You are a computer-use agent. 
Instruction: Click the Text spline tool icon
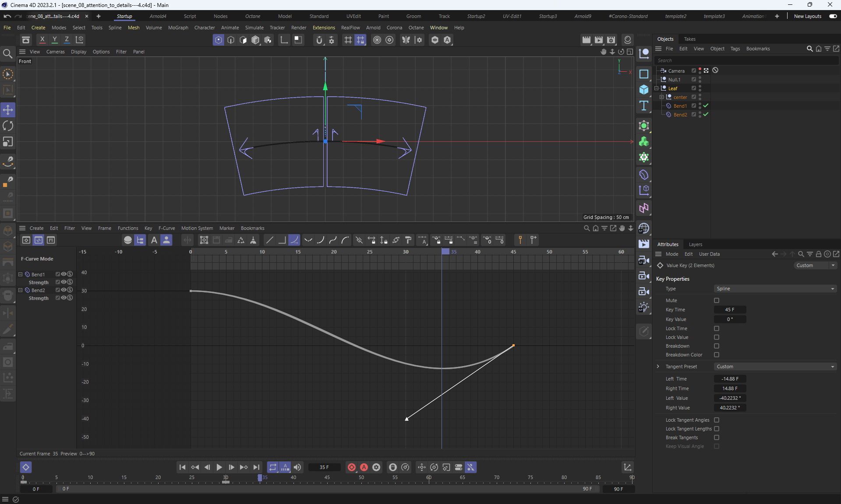[643, 106]
